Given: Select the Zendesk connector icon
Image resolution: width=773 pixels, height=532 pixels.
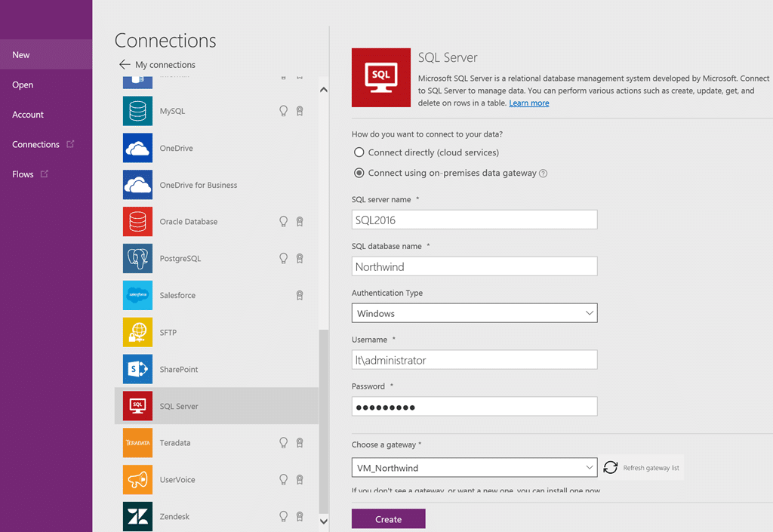Looking at the screenshot, I should (137, 516).
